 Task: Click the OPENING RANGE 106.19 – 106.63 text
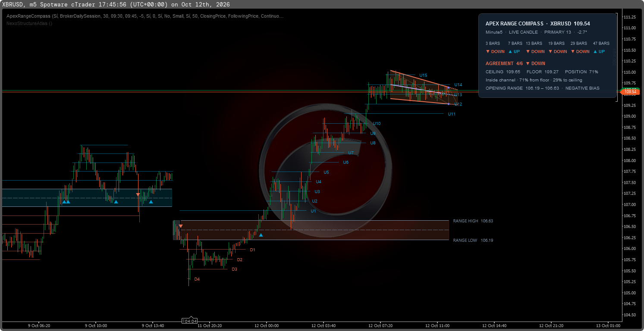(x=522, y=88)
